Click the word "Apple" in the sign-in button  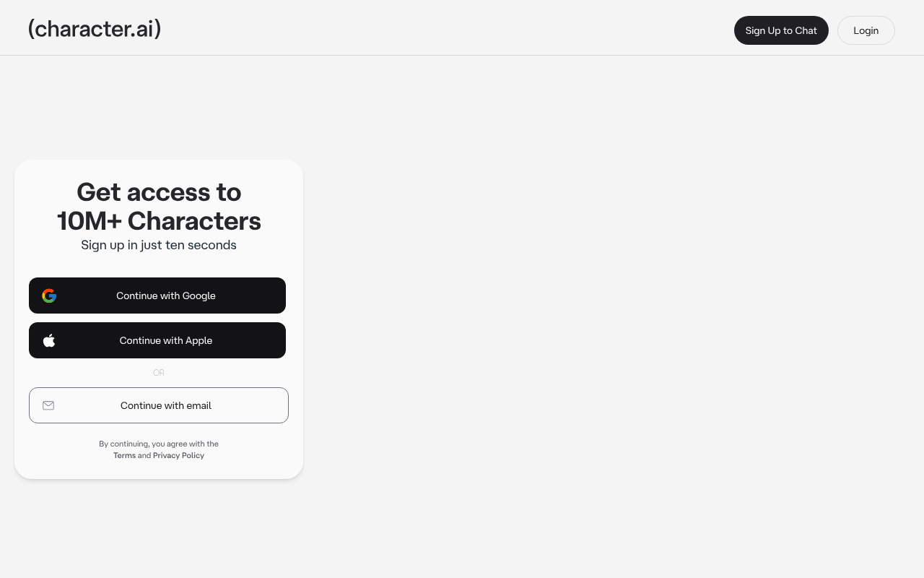[x=199, y=340]
